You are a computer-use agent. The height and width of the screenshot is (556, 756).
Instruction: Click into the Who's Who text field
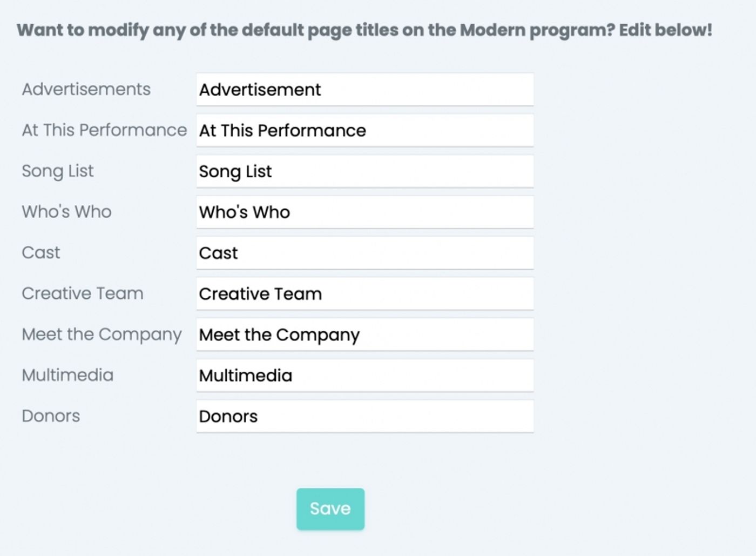(364, 212)
